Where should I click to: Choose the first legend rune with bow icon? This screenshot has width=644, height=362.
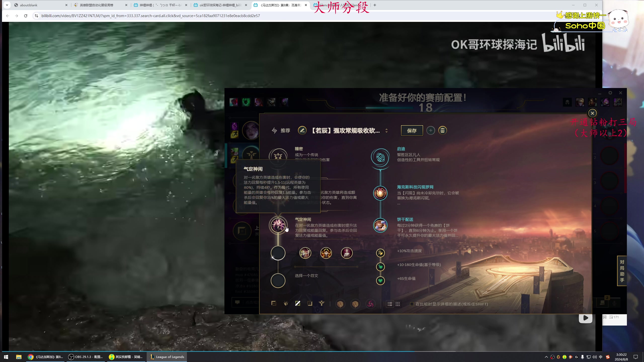(305, 253)
